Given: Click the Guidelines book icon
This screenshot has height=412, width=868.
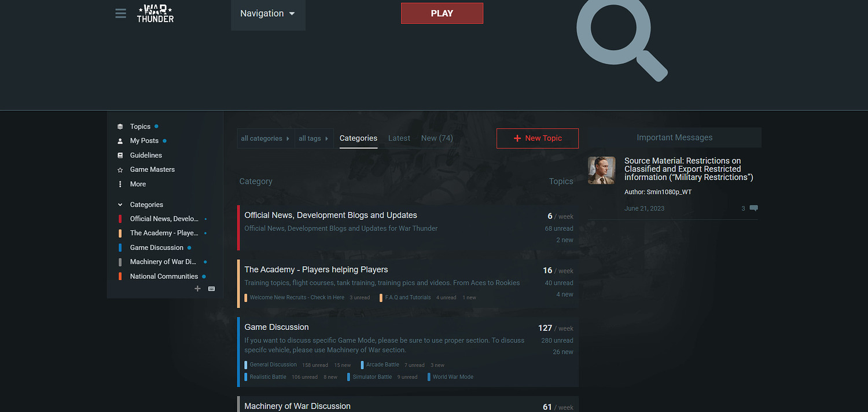Looking at the screenshot, I should point(120,156).
